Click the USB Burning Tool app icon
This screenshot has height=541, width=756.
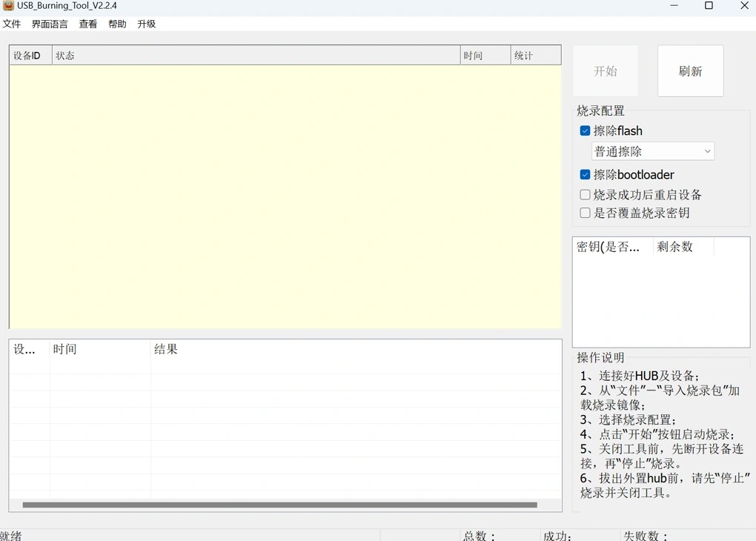pos(8,5)
